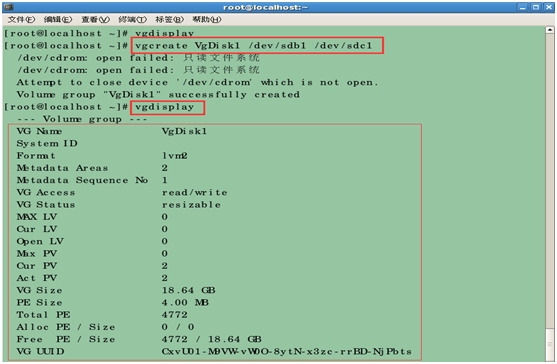
Task: Click the '--- Volume group ---' header
Action: coord(82,119)
